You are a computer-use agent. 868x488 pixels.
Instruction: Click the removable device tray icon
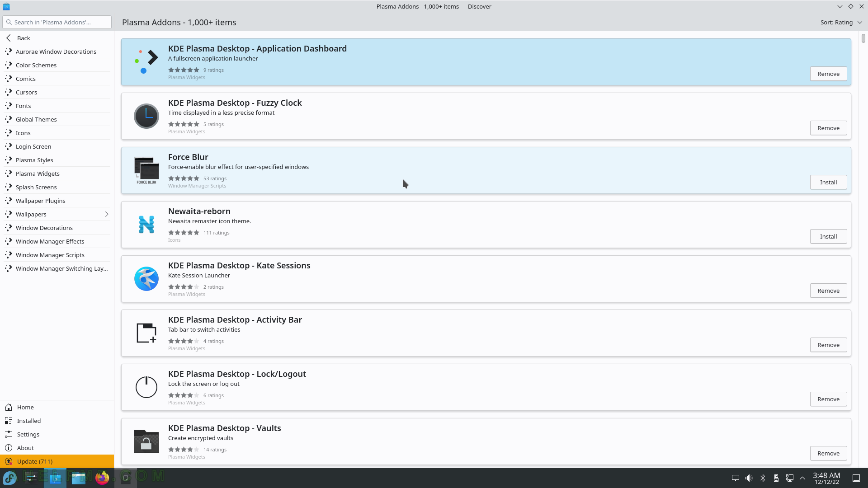(776, 478)
